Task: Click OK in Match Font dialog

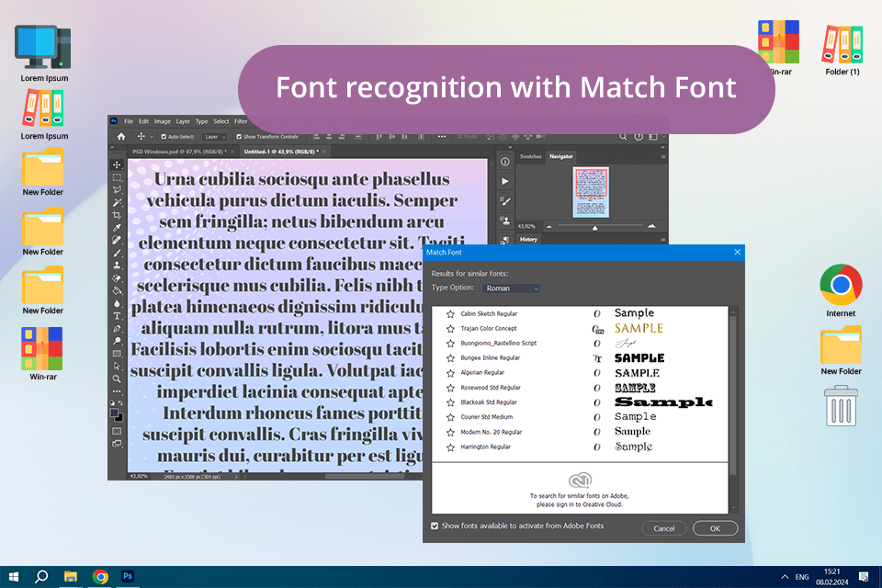Action: pyautogui.click(x=715, y=528)
